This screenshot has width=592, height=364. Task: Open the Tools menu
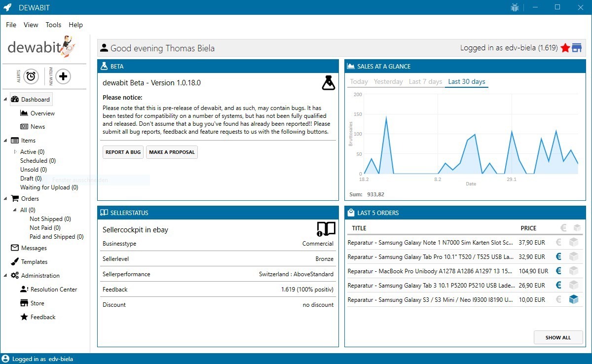(x=53, y=25)
